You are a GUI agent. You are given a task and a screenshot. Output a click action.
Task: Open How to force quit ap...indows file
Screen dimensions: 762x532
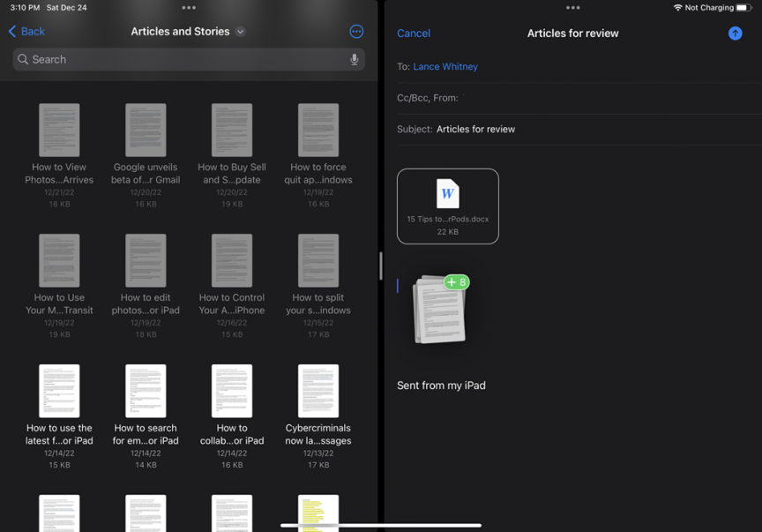coord(318,131)
